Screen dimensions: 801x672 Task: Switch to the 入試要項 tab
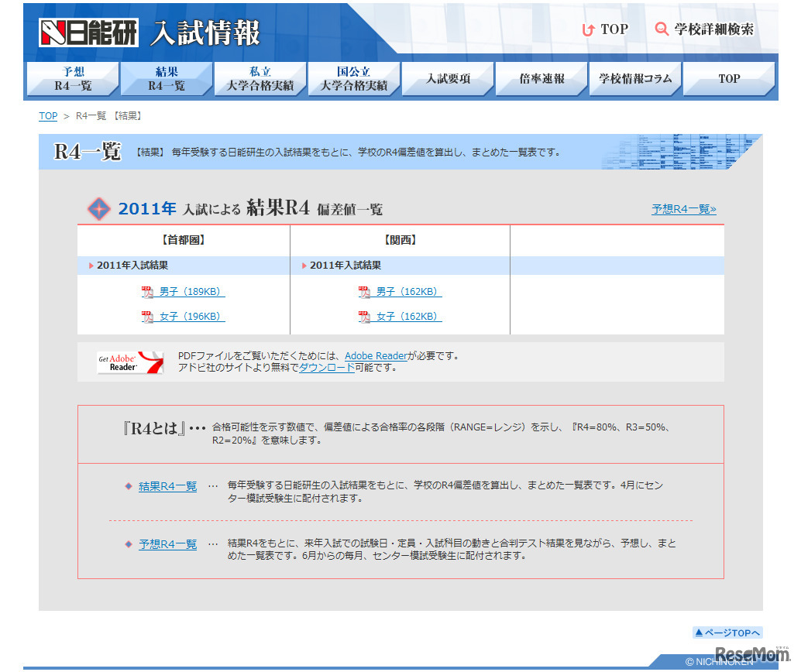[447, 79]
